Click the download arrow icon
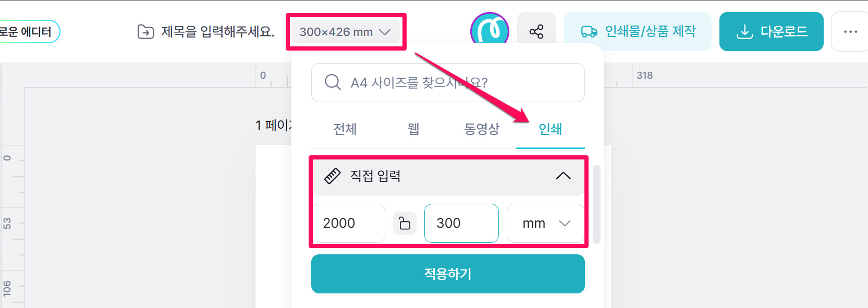 pos(744,32)
